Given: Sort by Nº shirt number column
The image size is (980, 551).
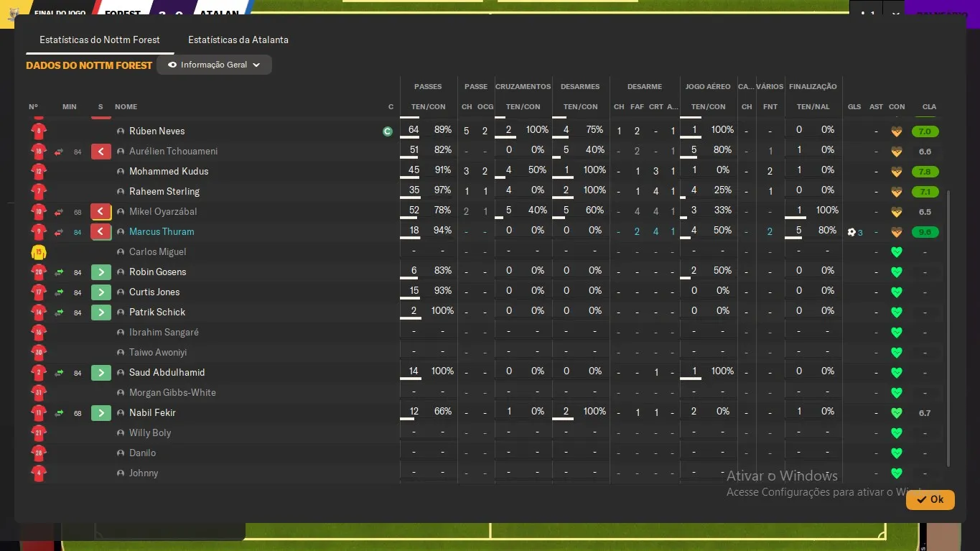Looking at the screenshot, I should [33, 107].
